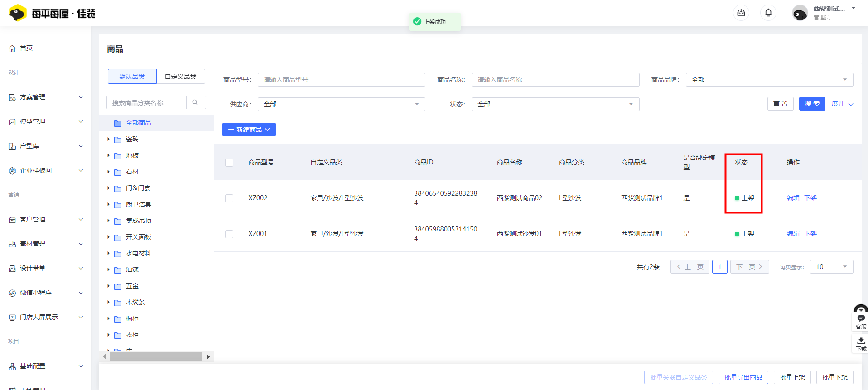Open the 供应商 dropdown

tap(341, 104)
